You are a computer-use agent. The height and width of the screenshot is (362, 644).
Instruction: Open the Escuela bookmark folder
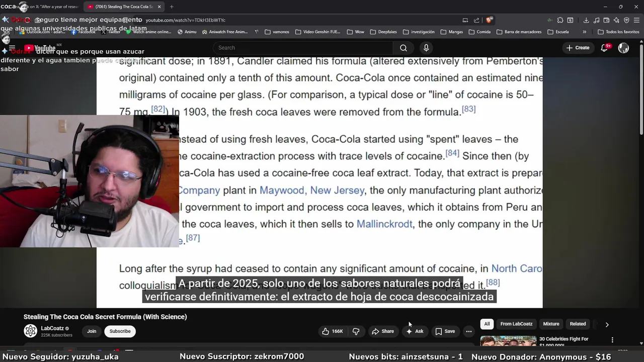[558, 32]
